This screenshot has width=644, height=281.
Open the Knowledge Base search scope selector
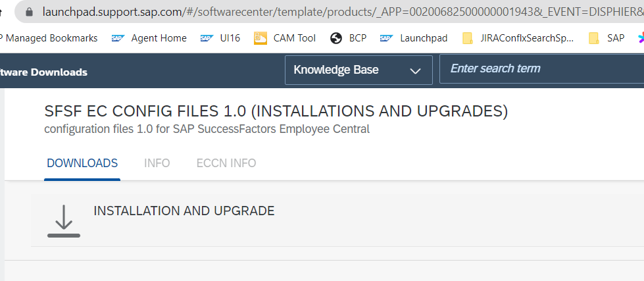(359, 70)
